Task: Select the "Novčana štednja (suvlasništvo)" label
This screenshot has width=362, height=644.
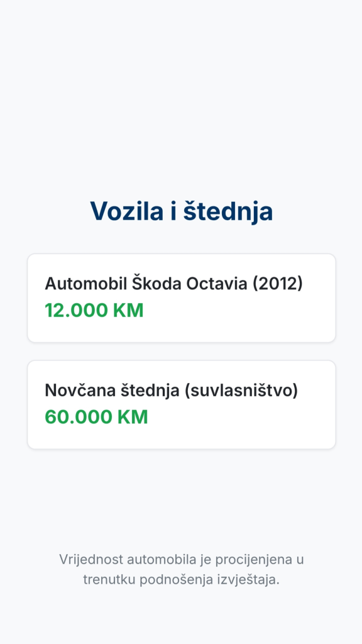Action: pos(171,391)
